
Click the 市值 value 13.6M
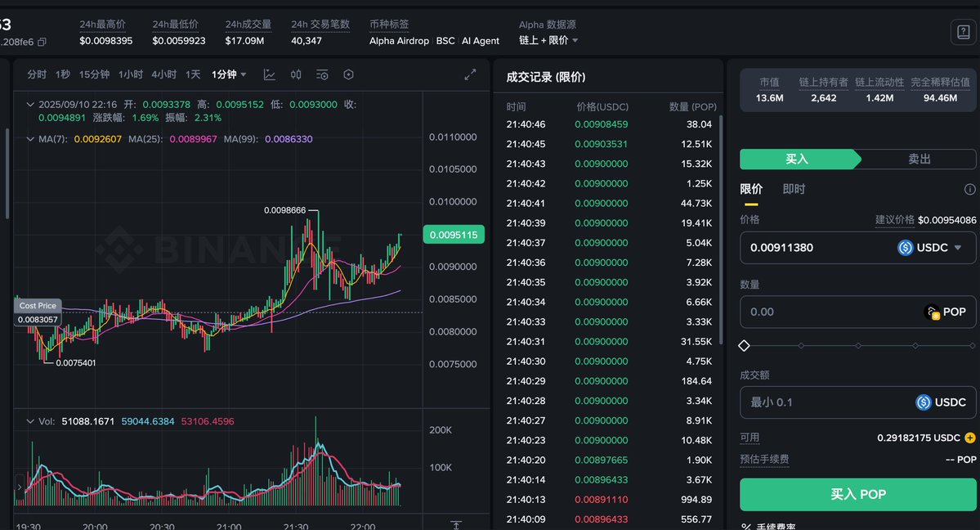[769, 98]
